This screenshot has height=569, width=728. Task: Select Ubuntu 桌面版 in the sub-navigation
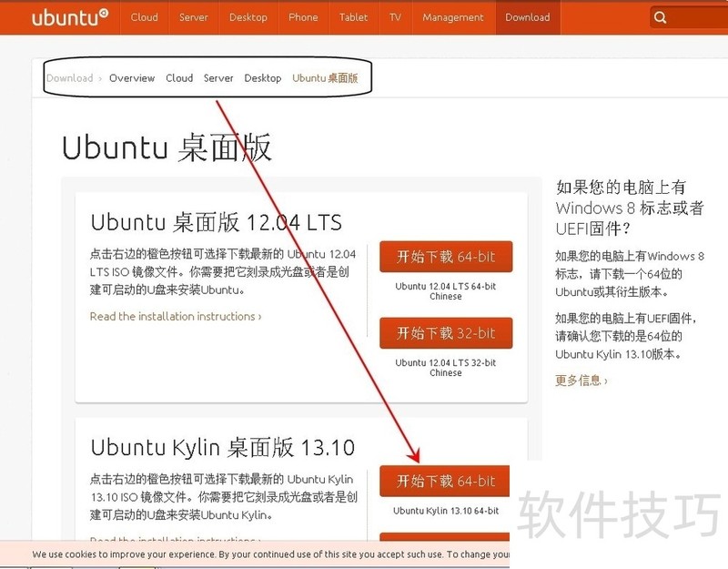[x=325, y=78]
